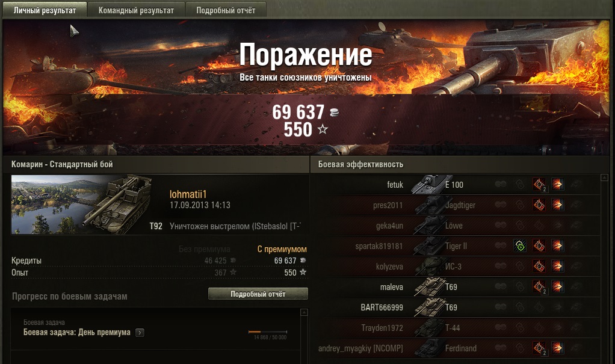Click the E 100 tank icon beside fetuk
615x364 pixels.
(427, 184)
